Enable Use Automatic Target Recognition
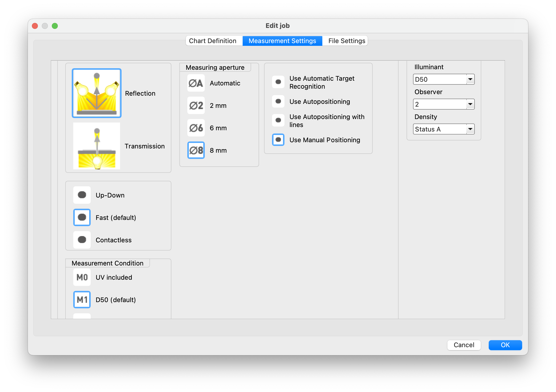The height and width of the screenshot is (392, 556). (278, 82)
